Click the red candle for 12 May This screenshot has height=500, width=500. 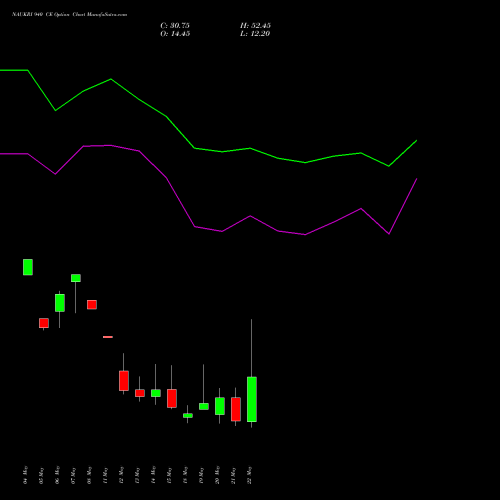click(124, 381)
